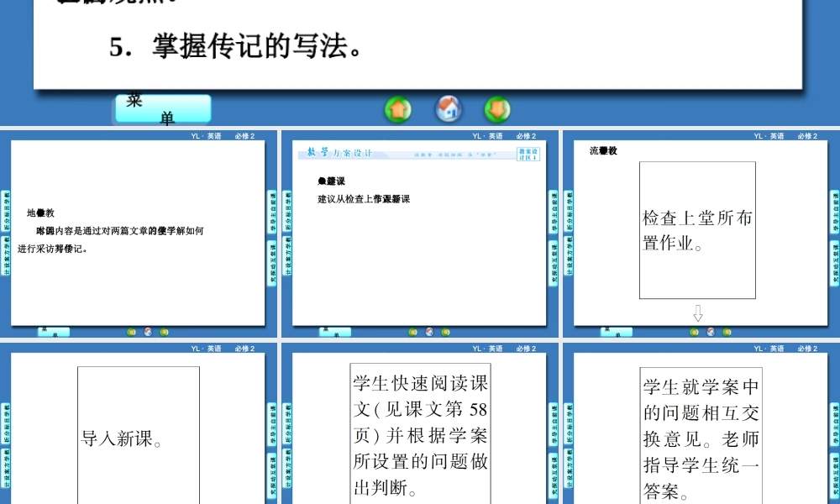Open the slide thumbnail reading 检查上堂所布置作业
The image size is (840, 504).
(x=701, y=233)
